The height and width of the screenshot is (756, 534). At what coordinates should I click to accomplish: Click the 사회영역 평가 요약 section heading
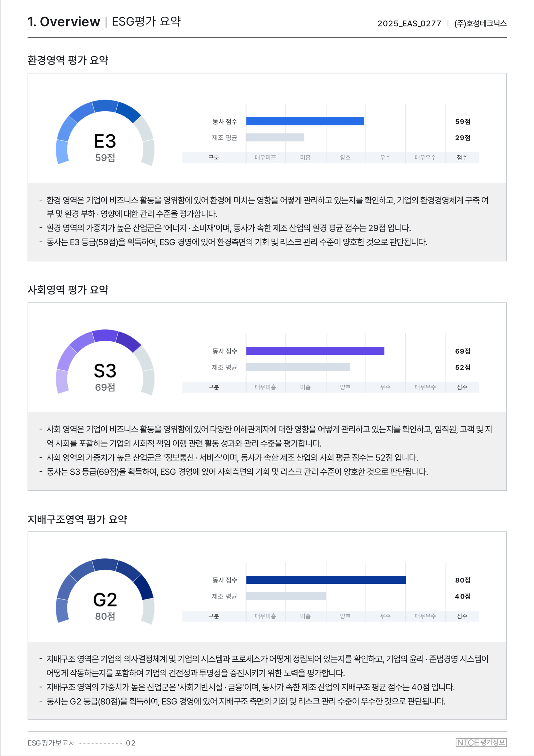pos(68,290)
